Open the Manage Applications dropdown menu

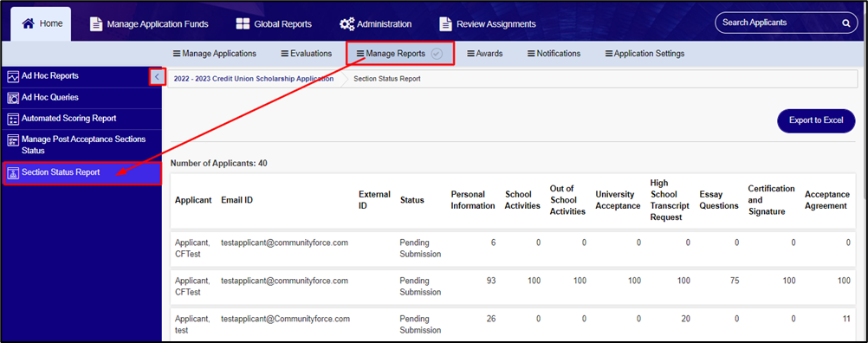click(215, 54)
